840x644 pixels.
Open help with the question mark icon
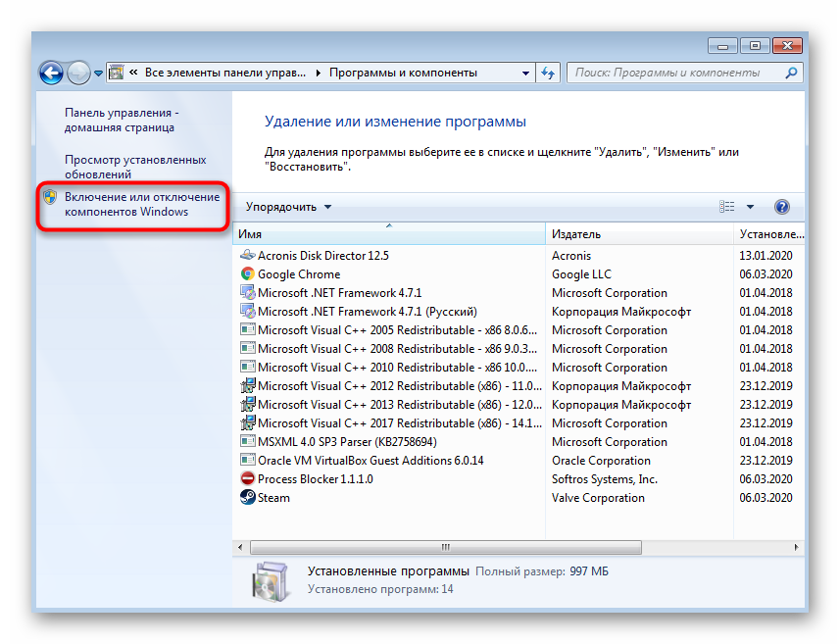point(781,207)
